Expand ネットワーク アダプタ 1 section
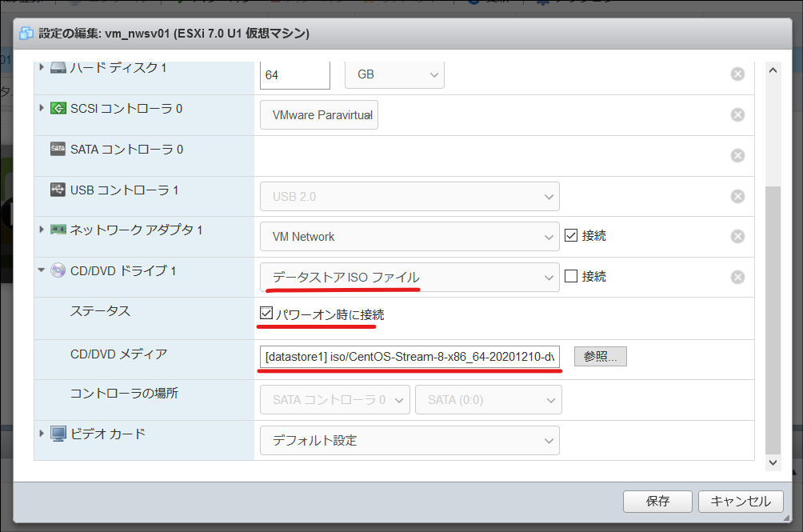 pos(42,230)
